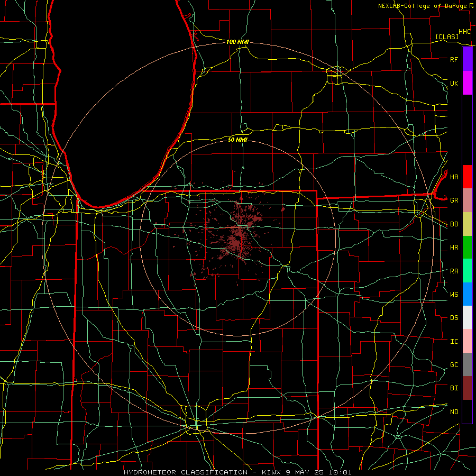476x476 pixels.
Task: Click the RF purple color swatch
Action: (467, 59)
